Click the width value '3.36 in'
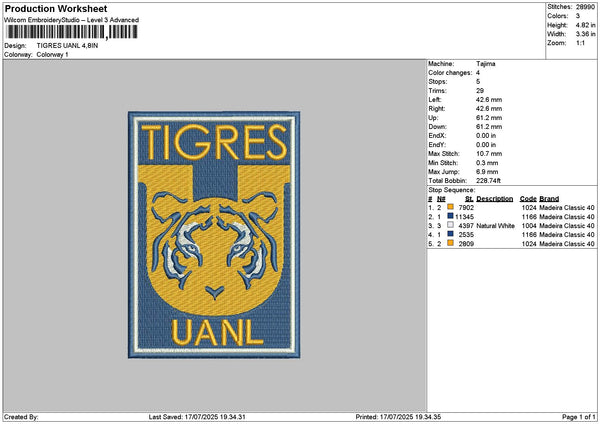 coord(585,34)
